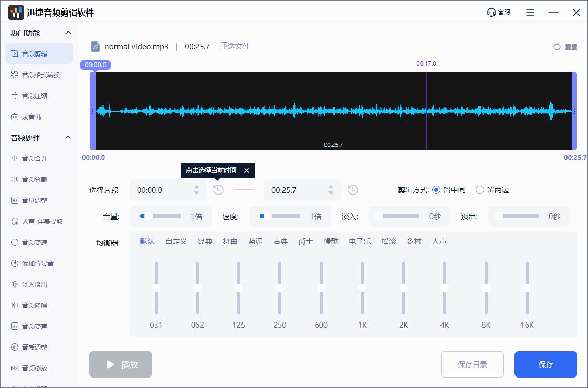
Task: Increase start time 00:00.0 with up arrow
Action: [x=196, y=187]
